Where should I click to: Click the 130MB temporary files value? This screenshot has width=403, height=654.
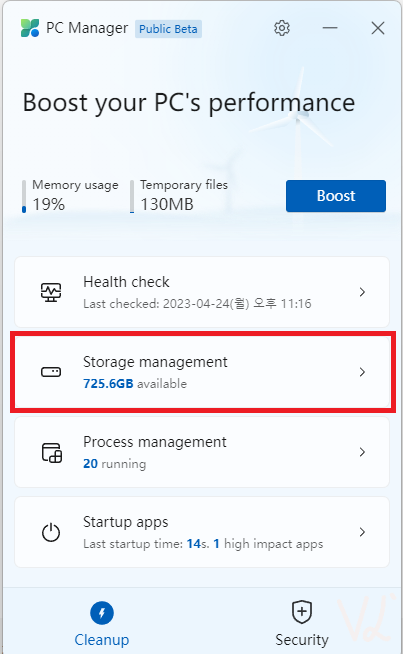[167, 204]
